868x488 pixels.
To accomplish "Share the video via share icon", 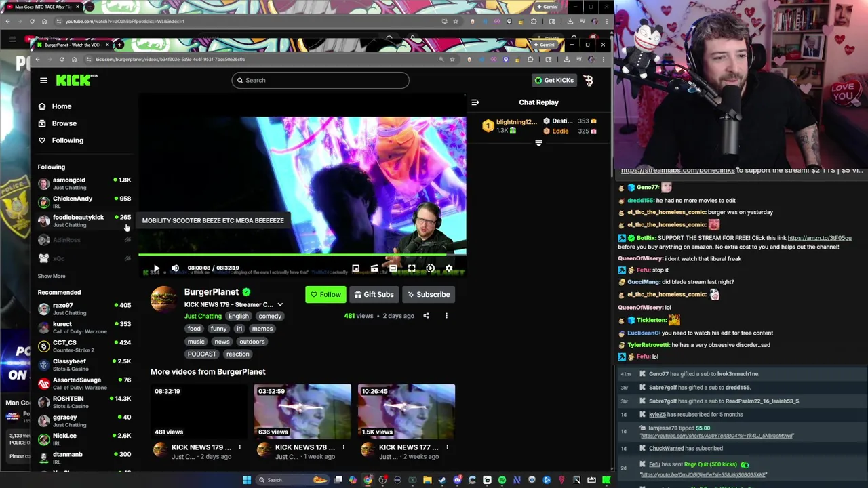I will tap(426, 316).
